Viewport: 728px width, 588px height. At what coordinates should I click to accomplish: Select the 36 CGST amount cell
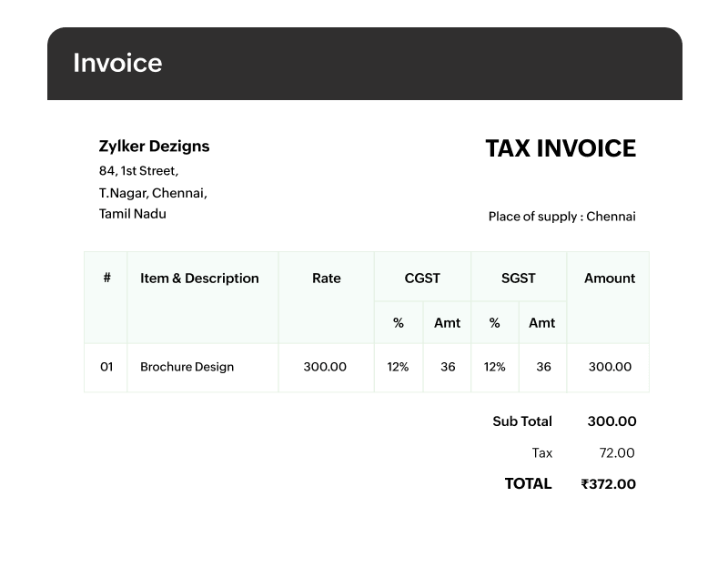[x=445, y=367]
